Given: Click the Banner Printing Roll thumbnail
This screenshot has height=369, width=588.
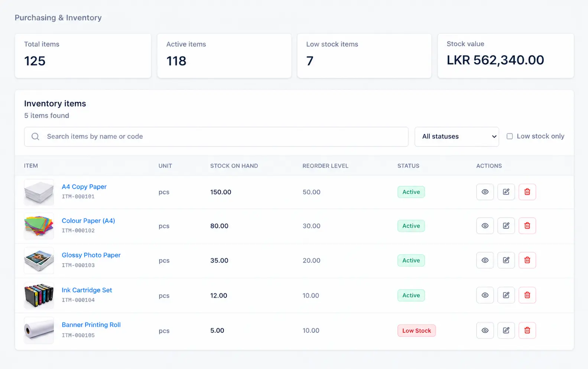Looking at the screenshot, I should (39, 330).
